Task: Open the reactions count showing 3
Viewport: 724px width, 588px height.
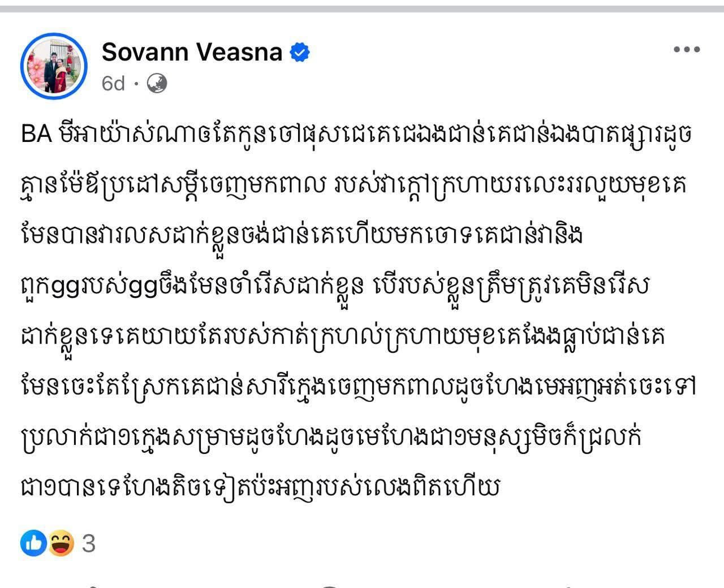Action: click(x=89, y=544)
